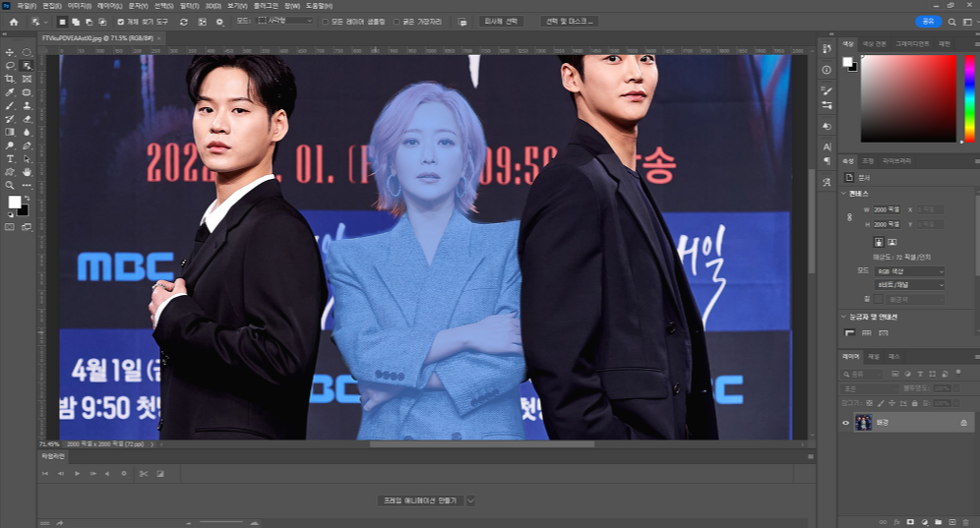Select the Object Selection tool in the toolbox

27,66
